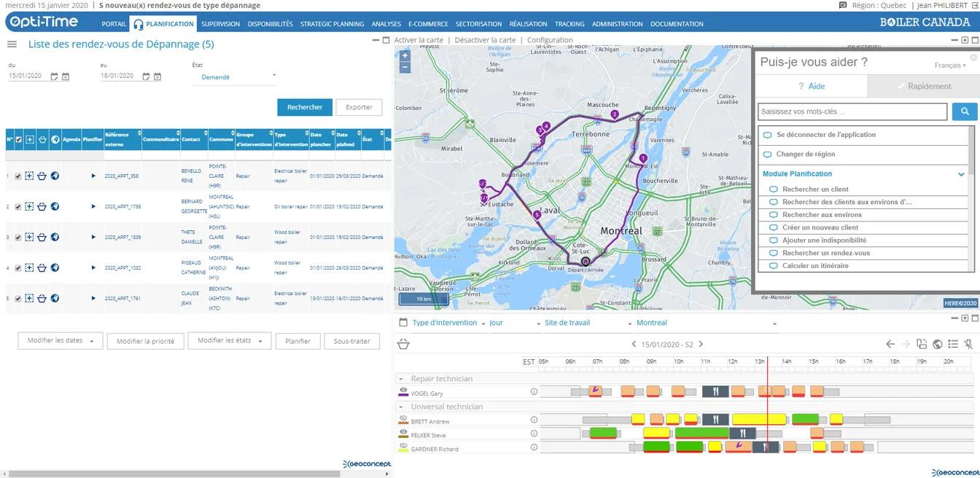Click the chat message icon near Région

pos(843,5)
